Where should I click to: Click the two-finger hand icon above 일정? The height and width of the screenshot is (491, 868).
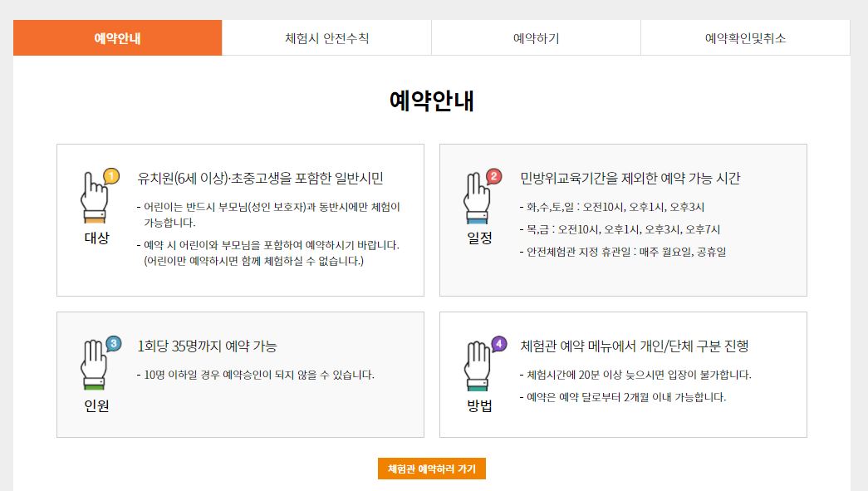click(477, 198)
